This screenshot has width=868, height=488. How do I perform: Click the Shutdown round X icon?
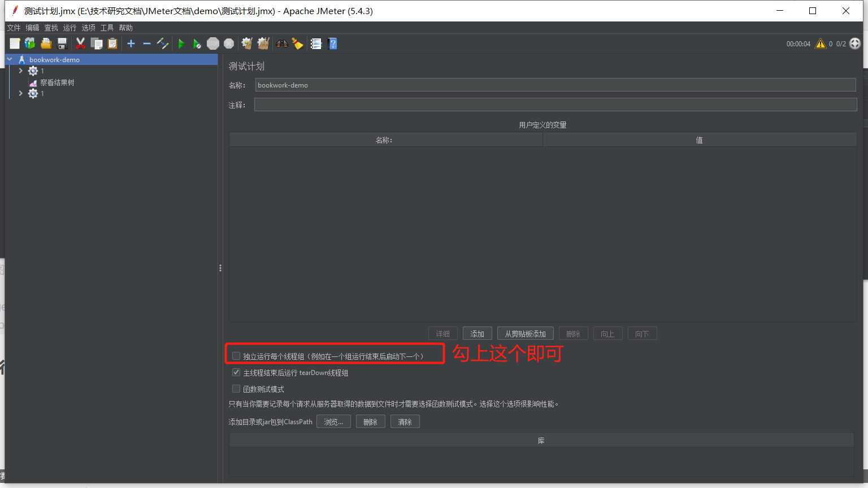click(229, 43)
